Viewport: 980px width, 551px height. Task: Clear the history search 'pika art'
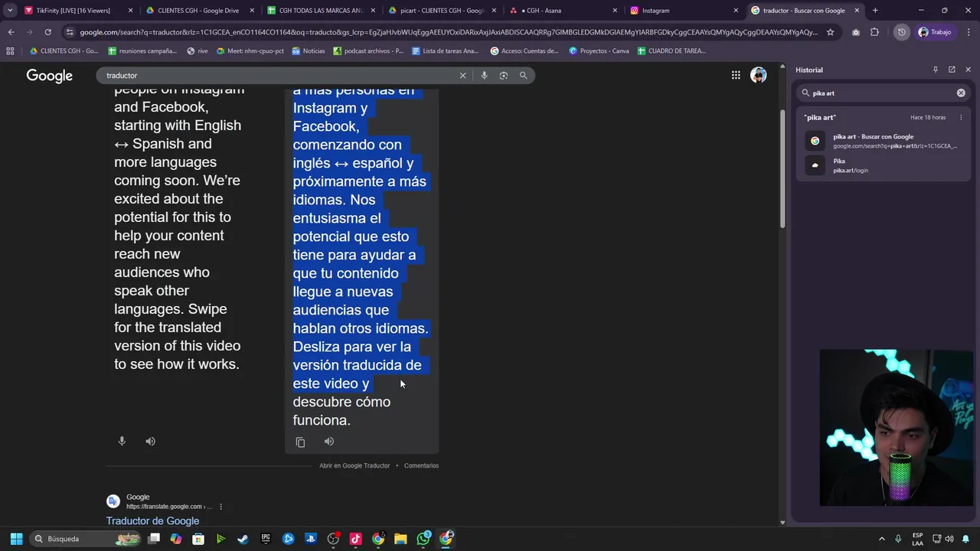[x=961, y=93]
